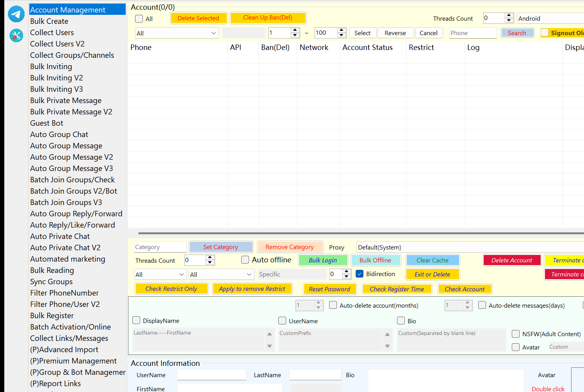Click Apply to remove Restrict button

tap(252, 289)
